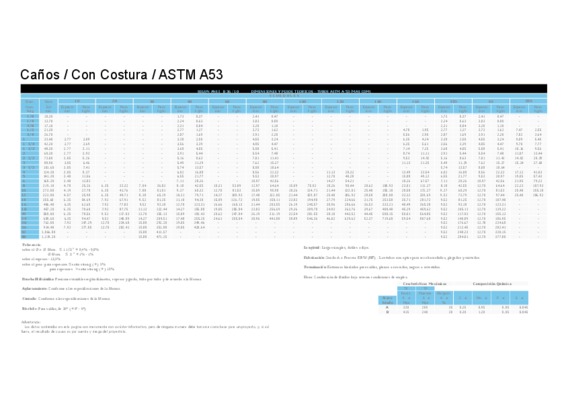The width and height of the screenshot is (566, 400).
Task: Click the blue 'Grado' header cell
Action: click(x=388, y=300)
